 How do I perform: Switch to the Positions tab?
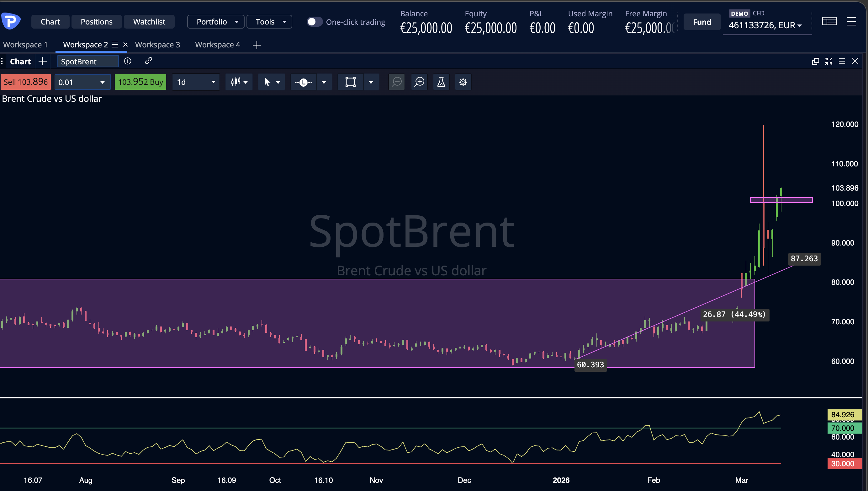click(x=96, y=21)
